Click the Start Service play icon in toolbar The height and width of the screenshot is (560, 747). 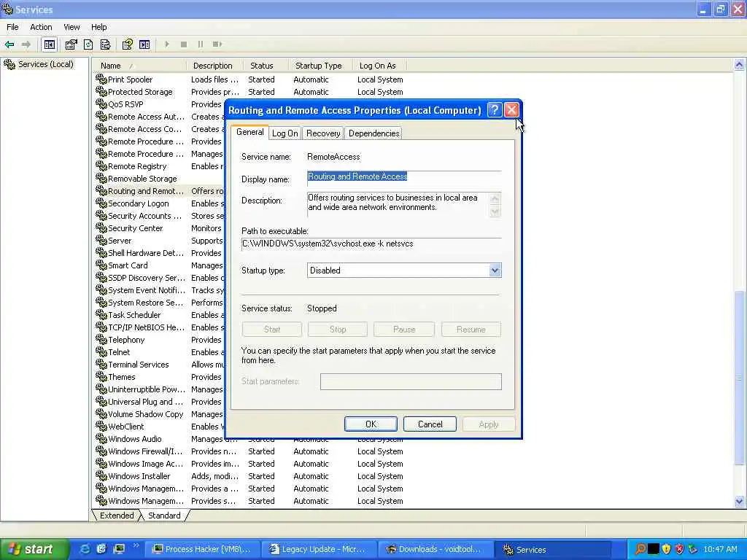pos(167,44)
